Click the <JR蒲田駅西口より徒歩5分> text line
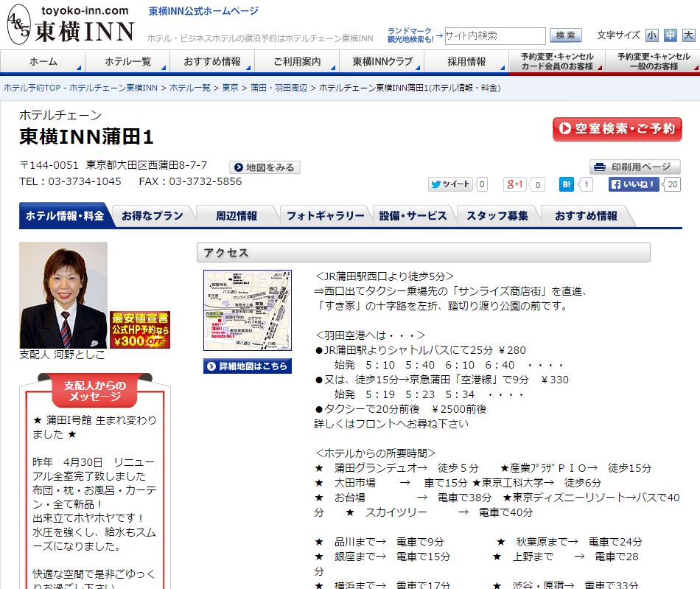Viewport: 700px width, 589px height. click(385, 276)
